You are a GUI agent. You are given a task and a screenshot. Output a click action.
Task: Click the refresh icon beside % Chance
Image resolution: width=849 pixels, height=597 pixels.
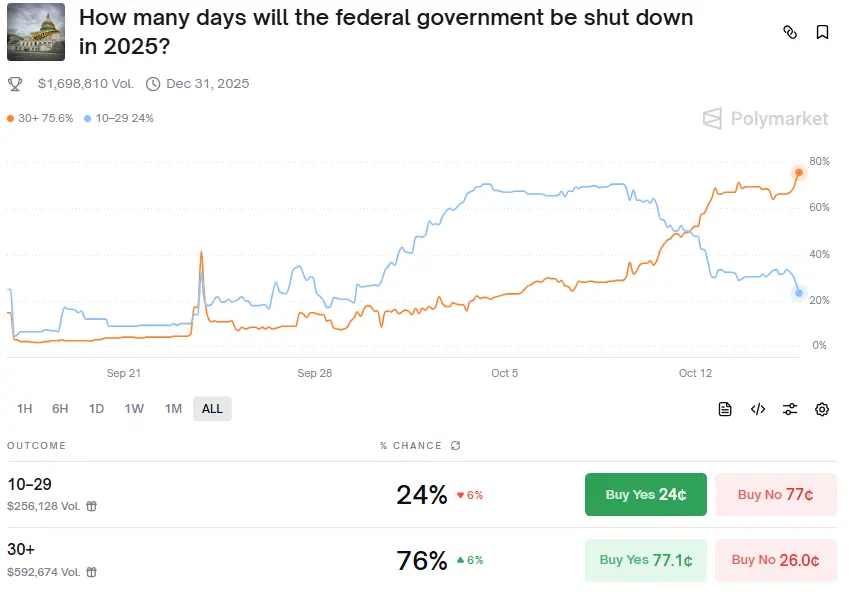pyautogui.click(x=455, y=445)
